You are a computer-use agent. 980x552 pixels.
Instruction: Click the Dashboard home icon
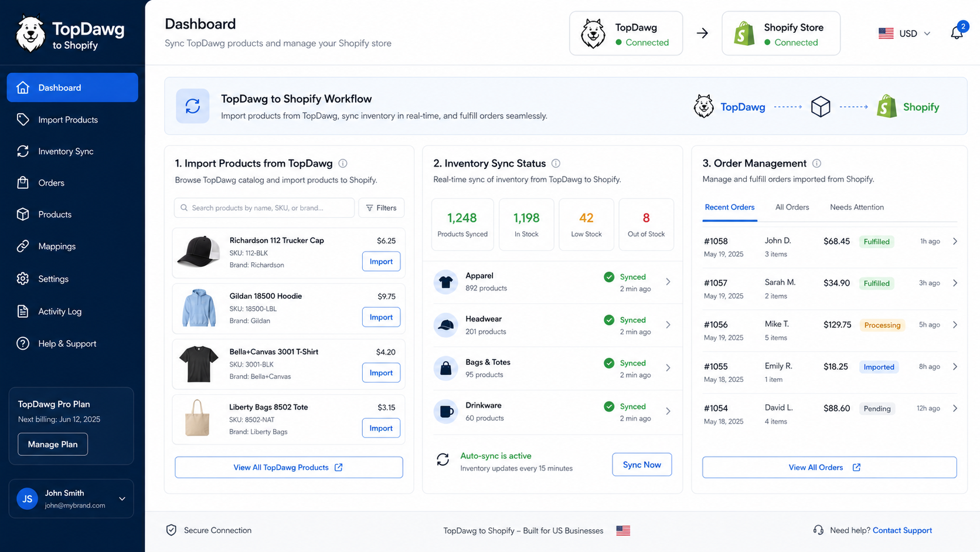click(x=23, y=87)
